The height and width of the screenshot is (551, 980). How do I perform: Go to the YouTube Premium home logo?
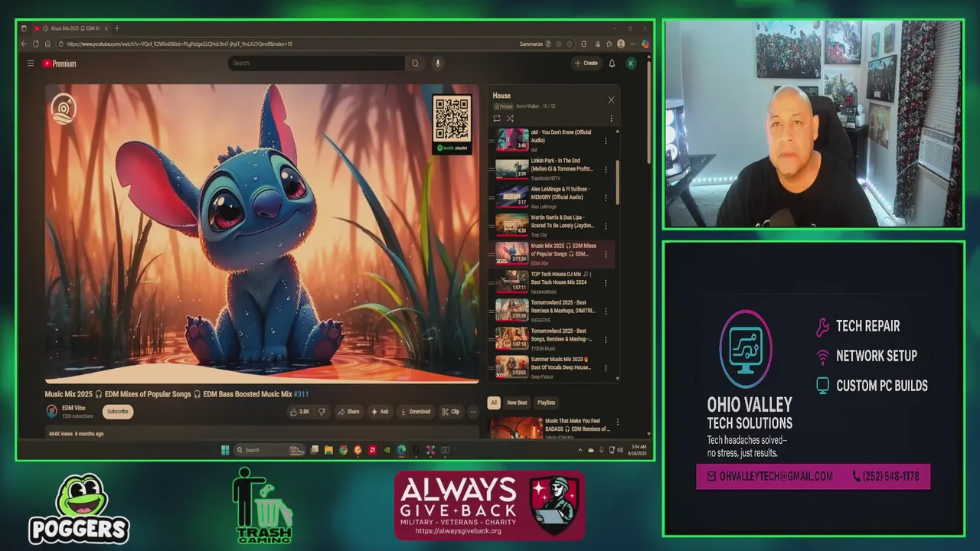coord(60,64)
